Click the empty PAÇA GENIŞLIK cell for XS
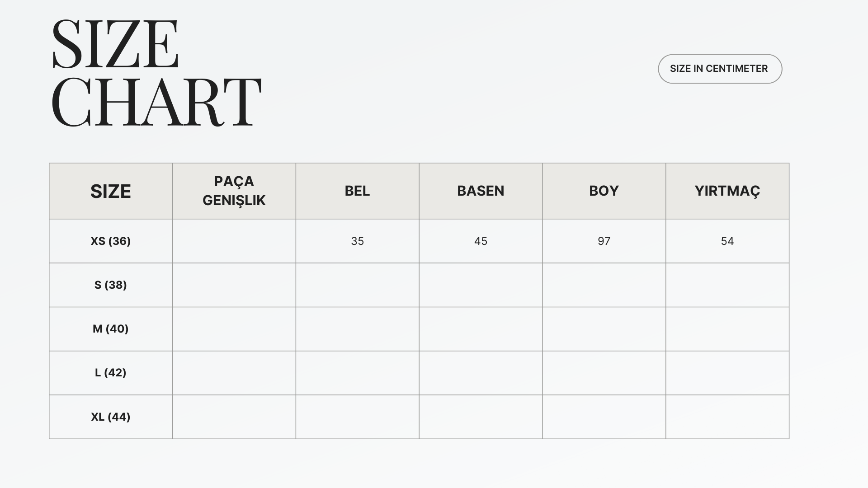This screenshot has width=868, height=488. tap(234, 241)
